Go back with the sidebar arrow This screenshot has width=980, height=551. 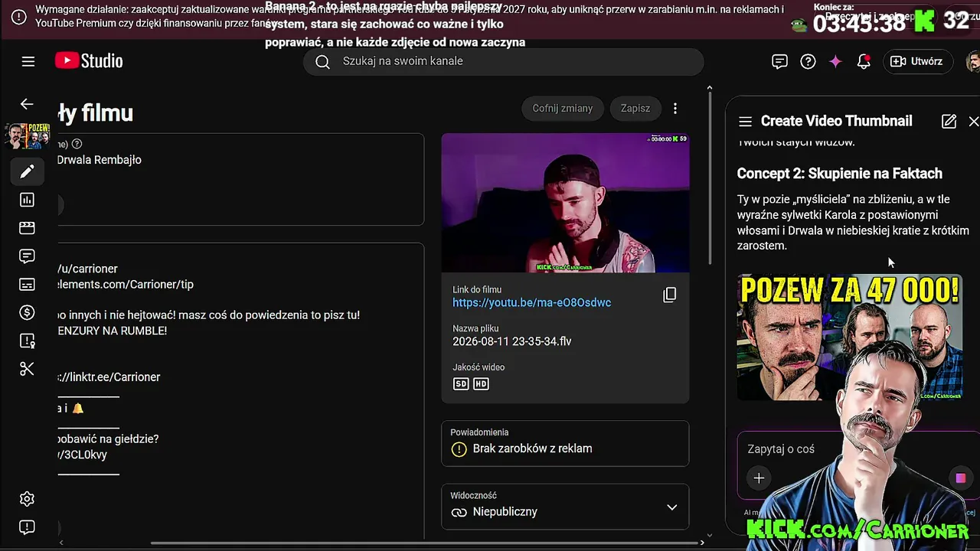pos(27,104)
